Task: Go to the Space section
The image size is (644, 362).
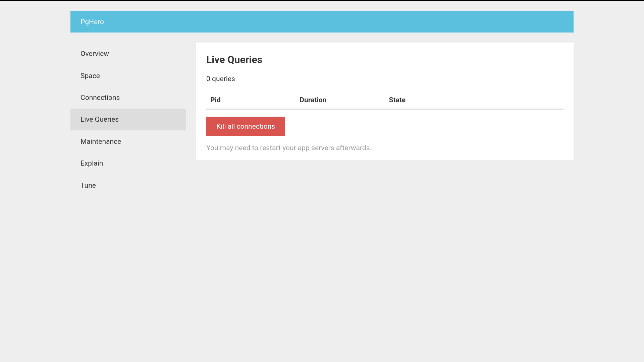Action: 90,76
